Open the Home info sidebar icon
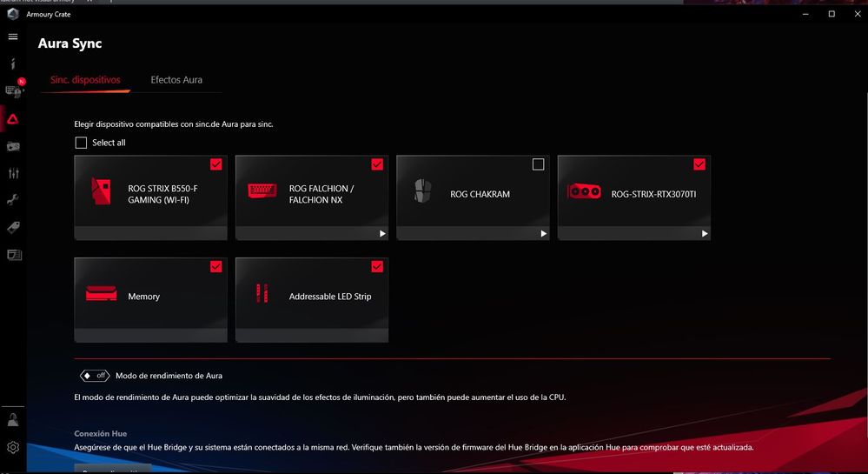Image resolution: width=868 pixels, height=474 pixels. point(13,63)
